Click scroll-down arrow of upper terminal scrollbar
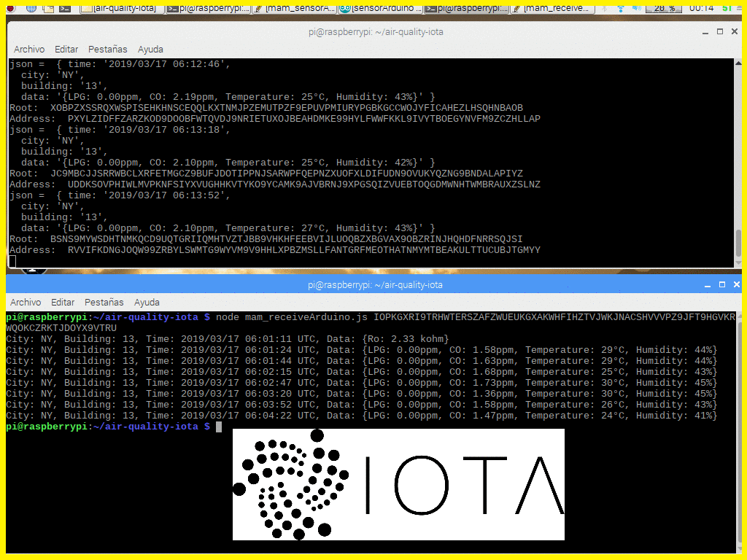This screenshot has width=747, height=560. [x=738, y=262]
